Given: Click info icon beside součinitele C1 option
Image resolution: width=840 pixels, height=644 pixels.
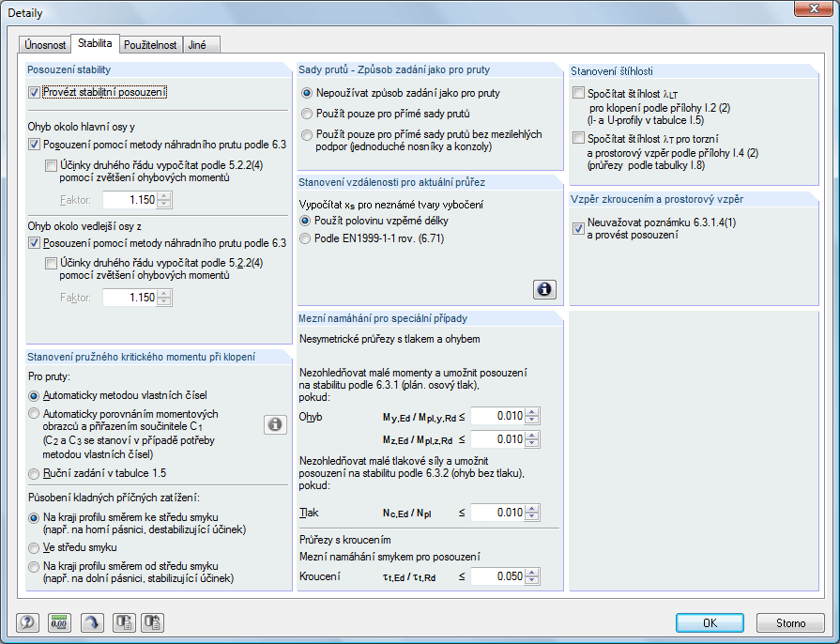Looking at the screenshot, I should (x=275, y=425).
